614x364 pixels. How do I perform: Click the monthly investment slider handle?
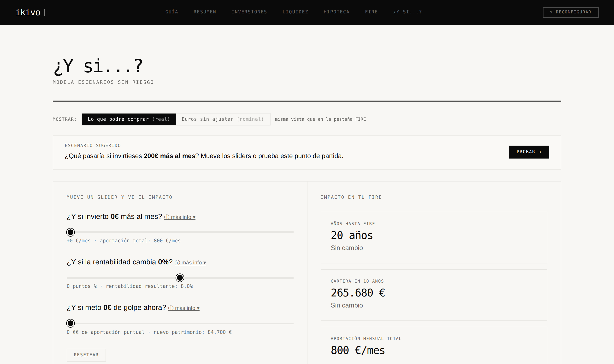[x=71, y=232]
